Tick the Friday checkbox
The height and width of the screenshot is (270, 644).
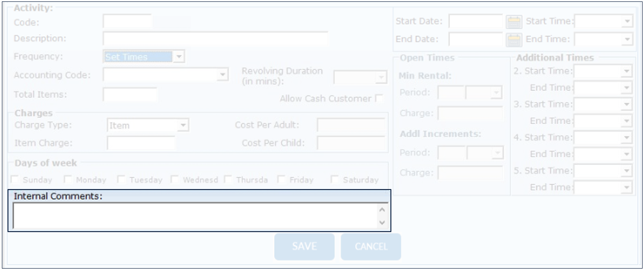pyautogui.click(x=282, y=180)
